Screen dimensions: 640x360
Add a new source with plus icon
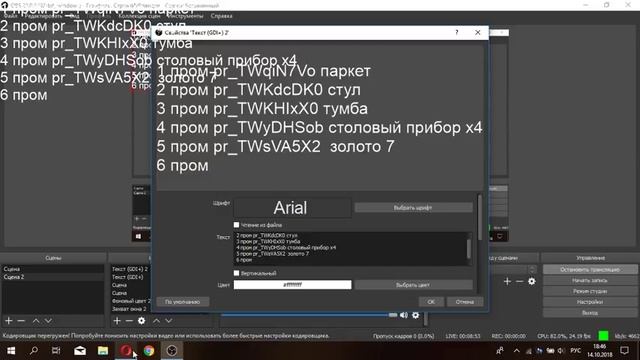[x=117, y=321]
